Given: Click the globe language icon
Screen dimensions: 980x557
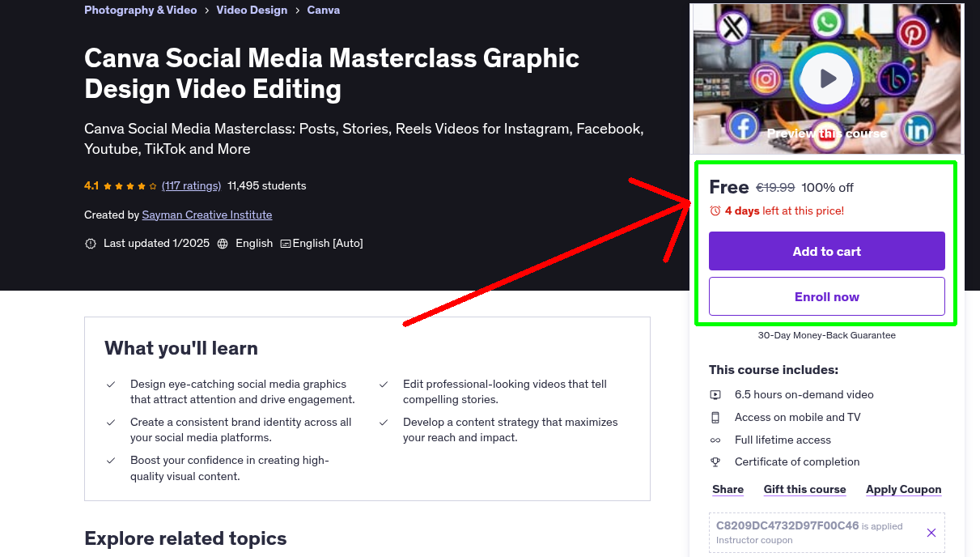Looking at the screenshot, I should coord(223,244).
